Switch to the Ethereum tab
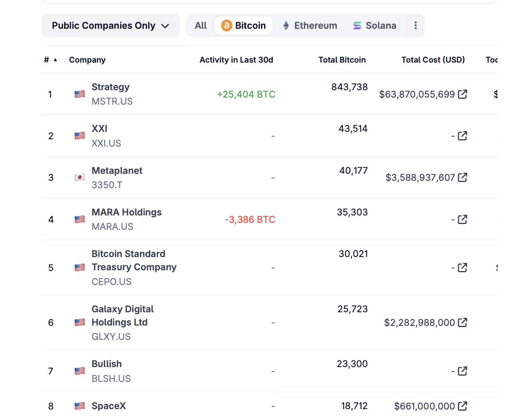Image resolution: width=525 pixels, height=420 pixels. [310, 26]
